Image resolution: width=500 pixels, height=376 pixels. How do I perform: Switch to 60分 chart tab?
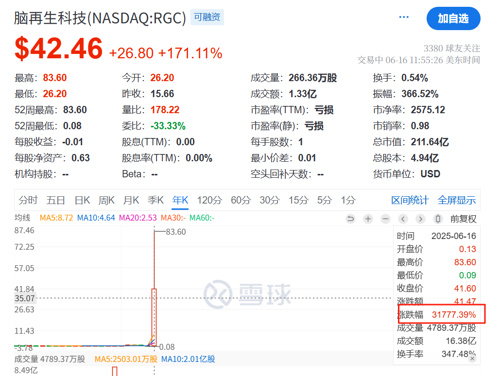click(241, 200)
